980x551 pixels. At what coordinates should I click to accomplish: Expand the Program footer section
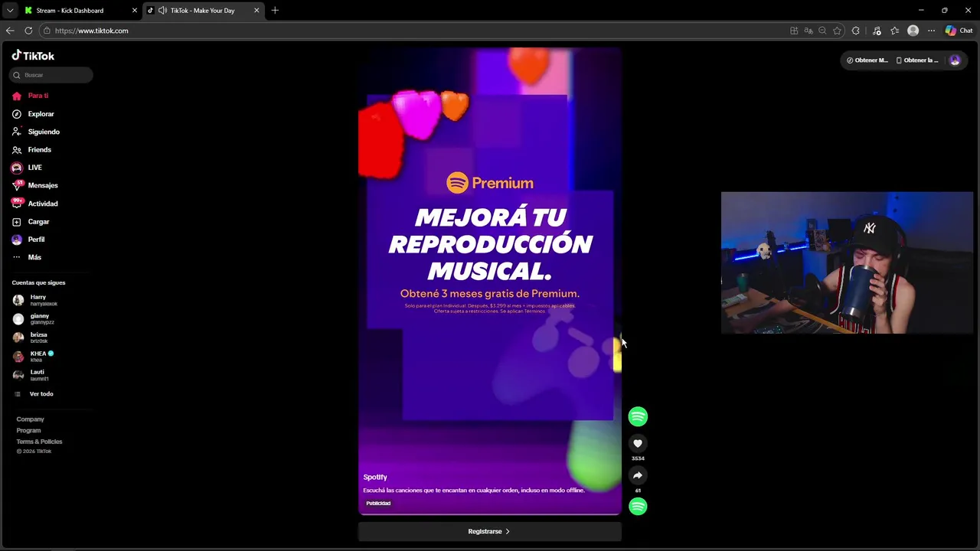[28, 430]
